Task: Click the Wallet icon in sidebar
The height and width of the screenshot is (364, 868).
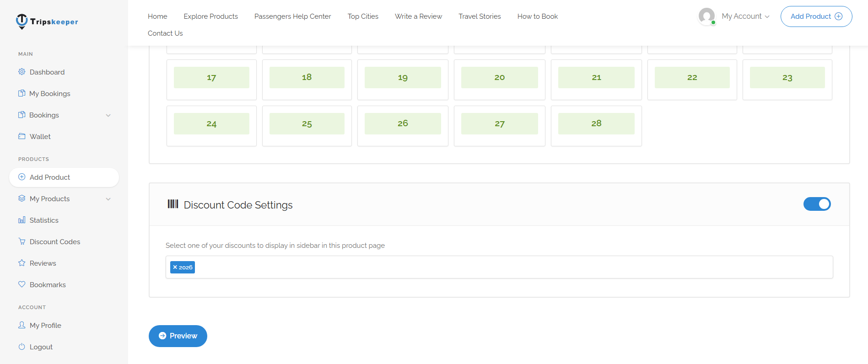Action: coord(22,136)
